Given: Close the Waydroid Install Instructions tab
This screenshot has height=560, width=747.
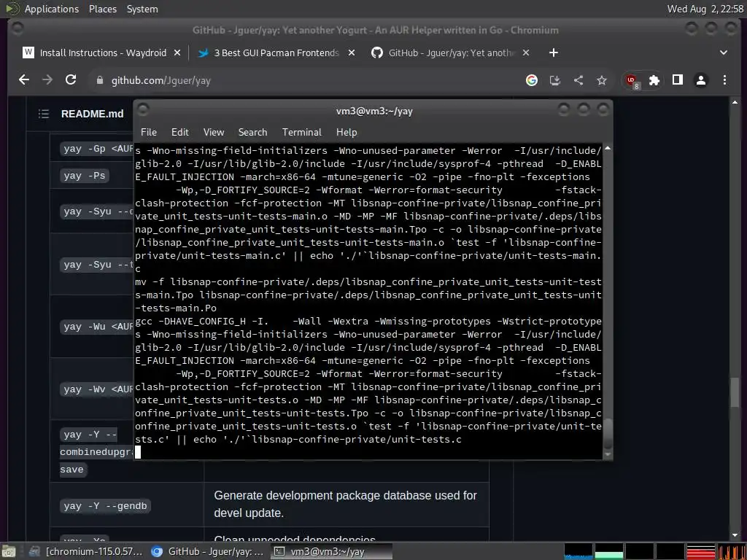Looking at the screenshot, I should pos(177,52).
